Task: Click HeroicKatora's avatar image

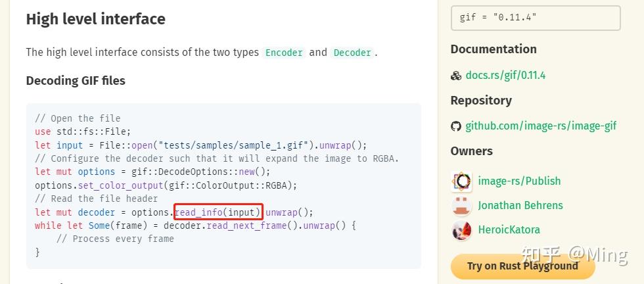Action: click(462, 230)
